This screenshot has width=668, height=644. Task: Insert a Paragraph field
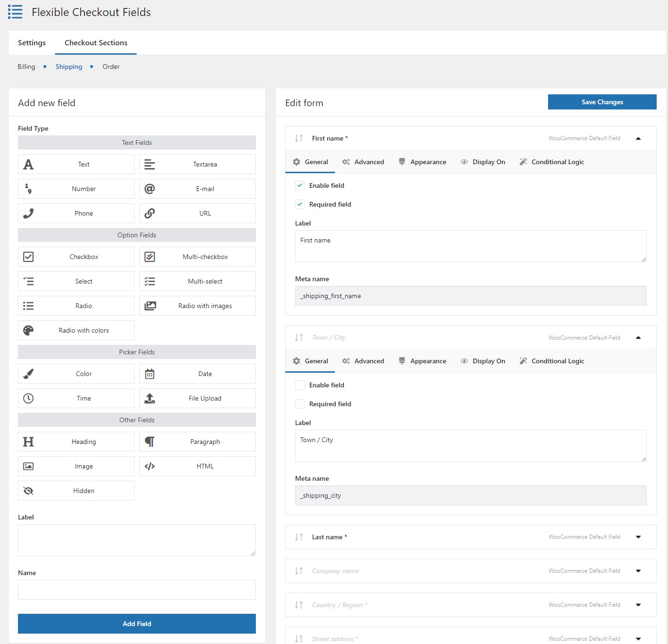(x=197, y=442)
